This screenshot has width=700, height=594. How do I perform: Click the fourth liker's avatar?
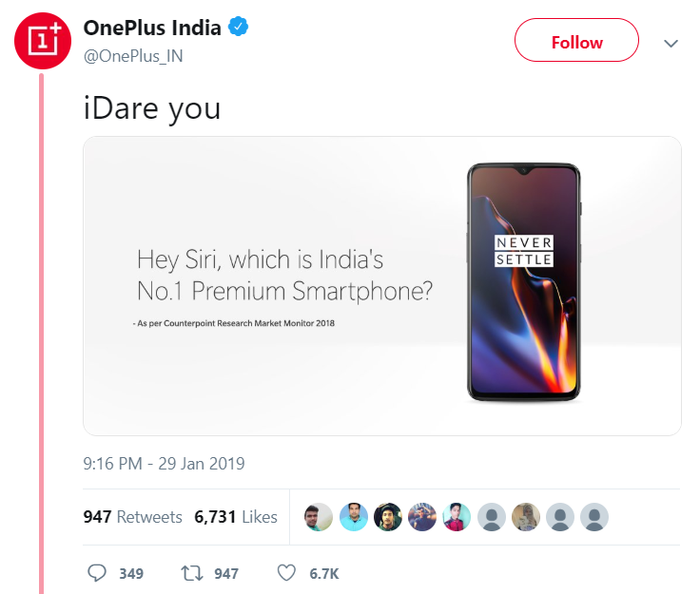click(422, 517)
